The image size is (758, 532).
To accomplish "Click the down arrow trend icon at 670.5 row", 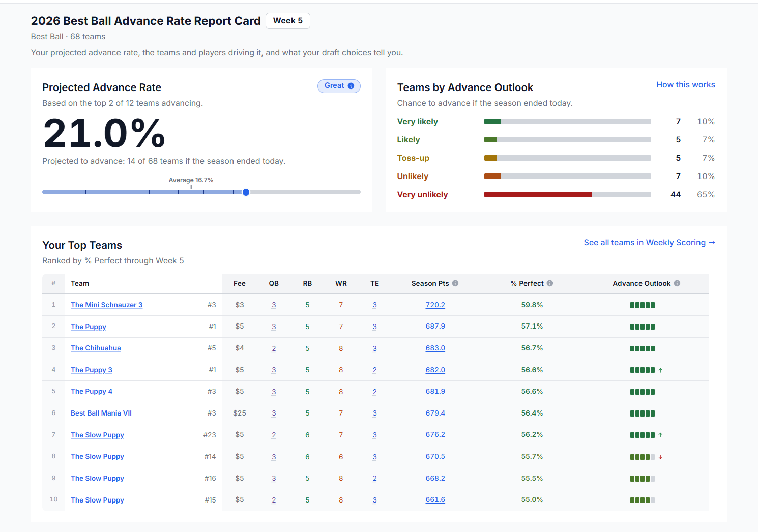I will (x=660, y=457).
